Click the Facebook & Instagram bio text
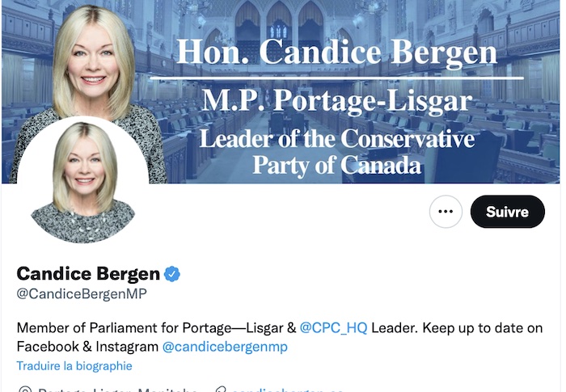Viewport: 566px width, 392px height. tap(87, 347)
